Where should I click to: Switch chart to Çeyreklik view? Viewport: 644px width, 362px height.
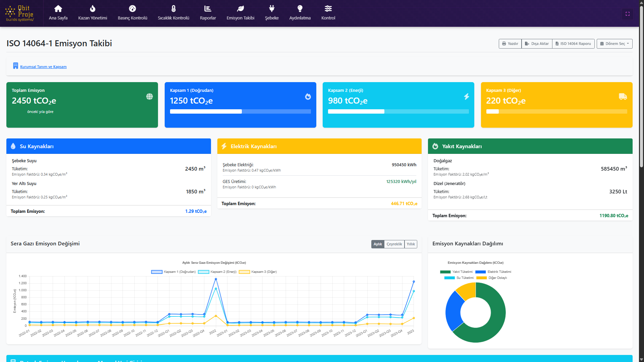click(394, 244)
